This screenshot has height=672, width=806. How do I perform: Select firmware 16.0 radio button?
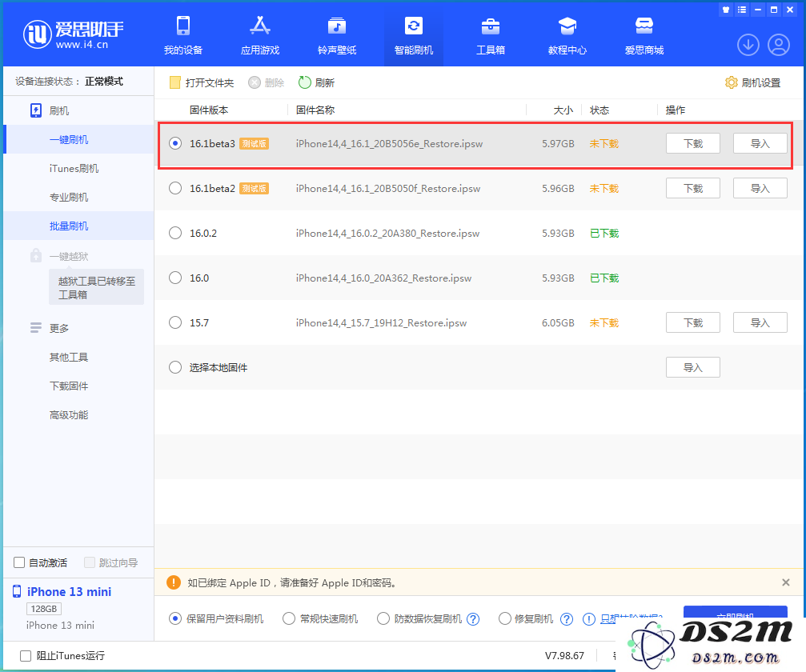175,278
